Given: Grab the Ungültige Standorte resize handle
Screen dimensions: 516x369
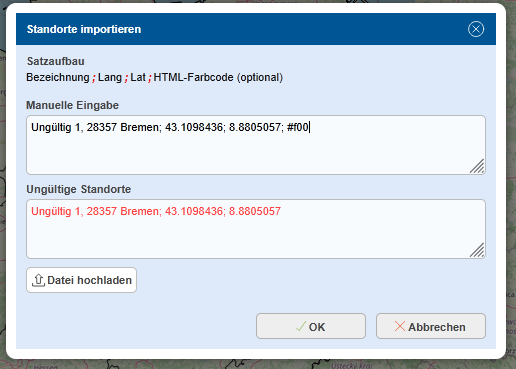Looking at the screenshot, I should tap(477, 250).
